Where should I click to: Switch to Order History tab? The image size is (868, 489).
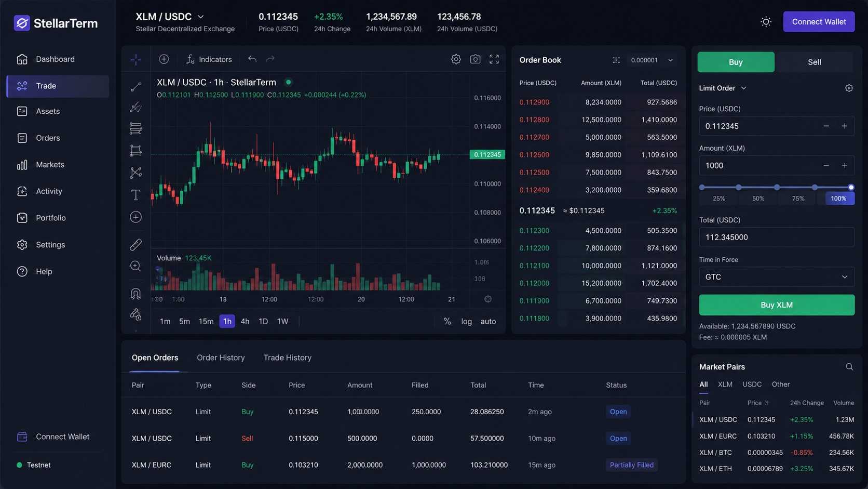click(221, 358)
